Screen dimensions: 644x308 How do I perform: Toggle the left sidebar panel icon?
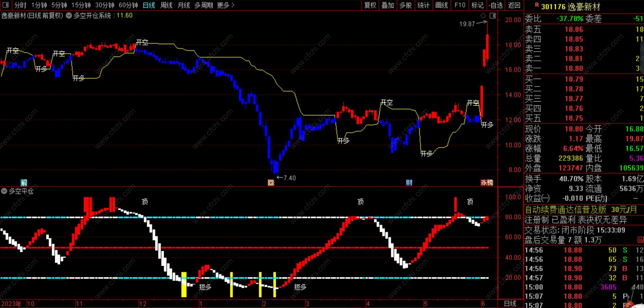pyautogui.click(x=6, y=5)
